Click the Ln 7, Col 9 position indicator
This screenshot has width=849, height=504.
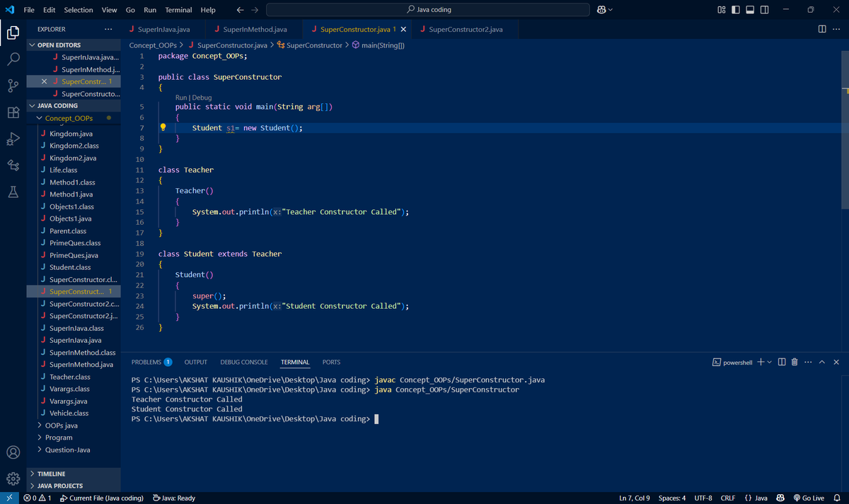pyautogui.click(x=635, y=498)
